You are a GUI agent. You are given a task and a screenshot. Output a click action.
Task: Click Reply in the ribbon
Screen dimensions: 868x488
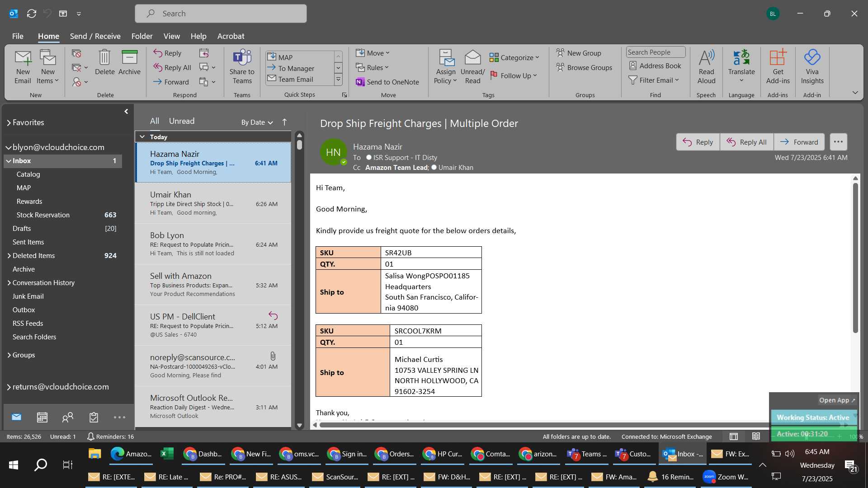(167, 53)
